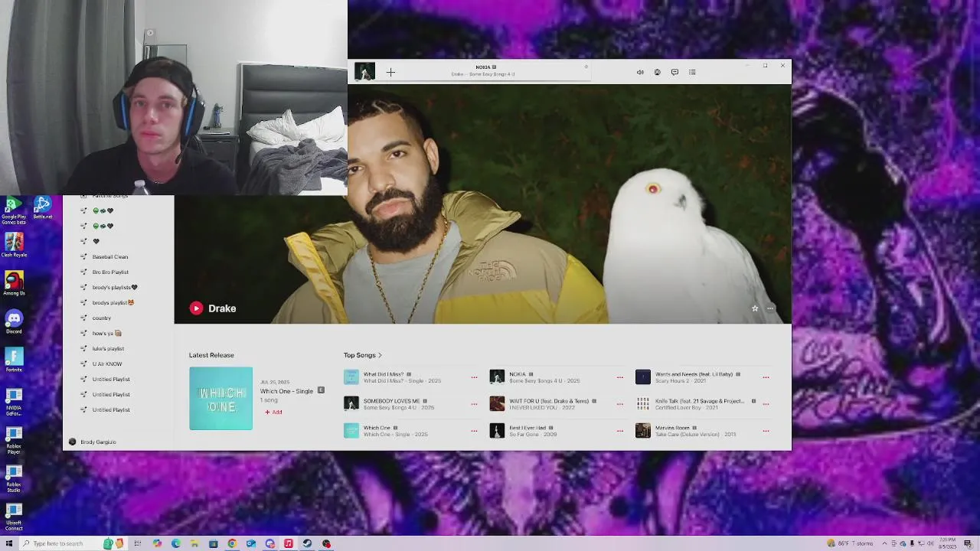Open more options beside the artist star
The height and width of the screenshot is (551, 980).
click(x=770, y=308)
